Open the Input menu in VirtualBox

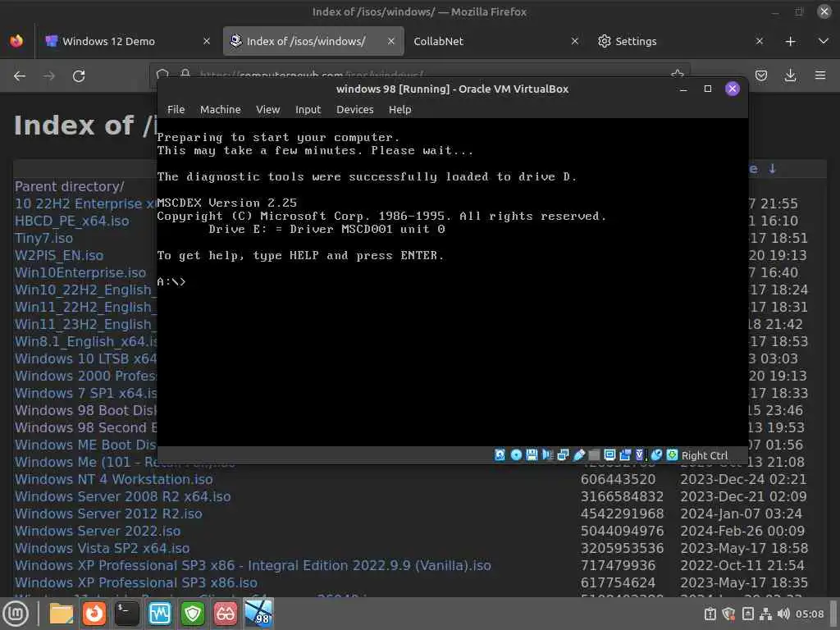click(308, 109)
